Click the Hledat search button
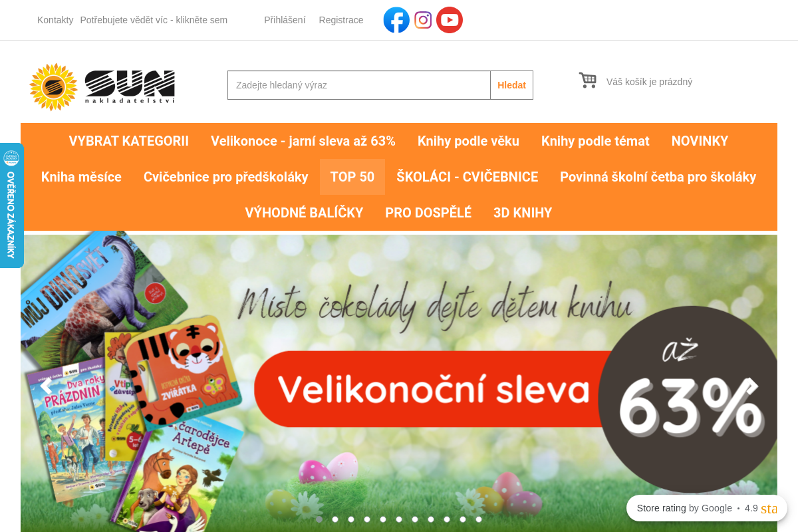Screen dimensions: 798x532 coord(511,85)
